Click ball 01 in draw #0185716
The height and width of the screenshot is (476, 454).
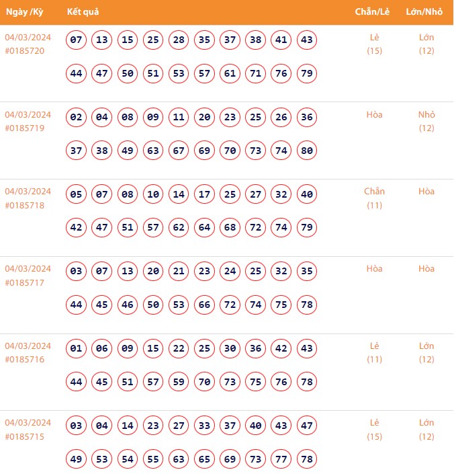77,349
